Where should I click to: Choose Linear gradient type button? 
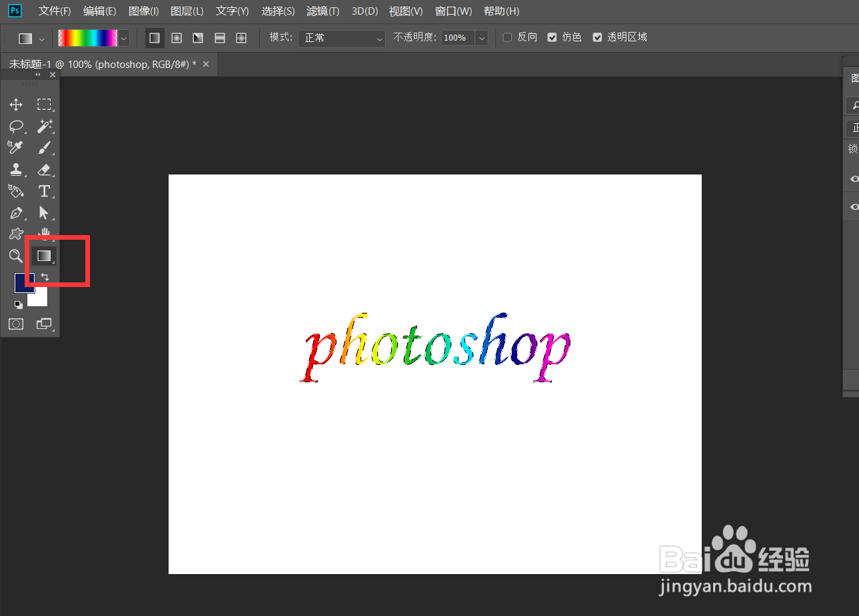point(155,38)
